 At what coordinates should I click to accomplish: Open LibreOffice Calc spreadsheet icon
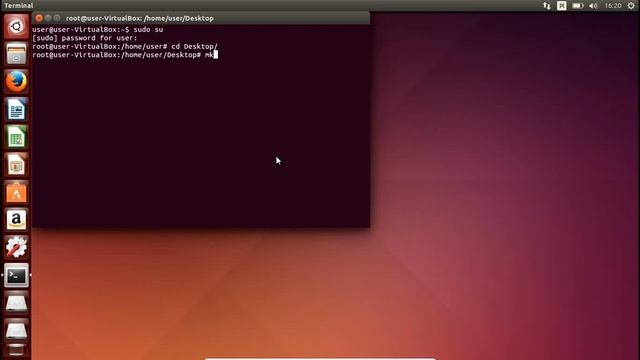tap(16, 137)
